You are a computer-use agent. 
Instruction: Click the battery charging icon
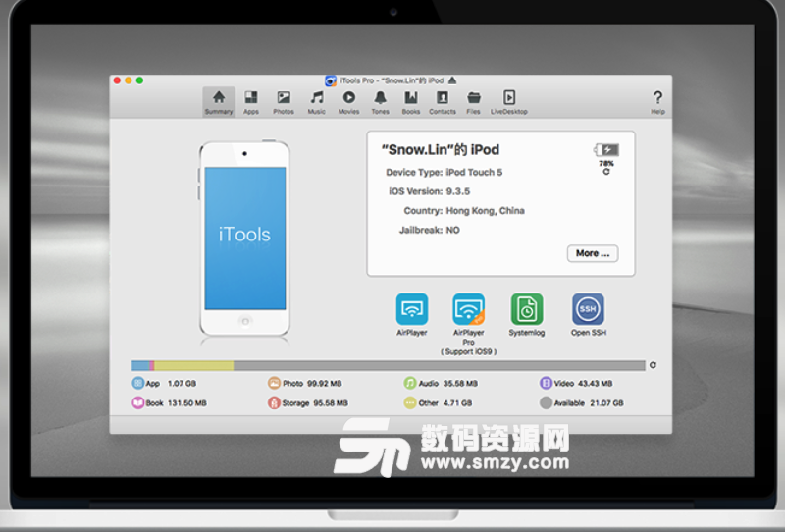tap(606, 150)
